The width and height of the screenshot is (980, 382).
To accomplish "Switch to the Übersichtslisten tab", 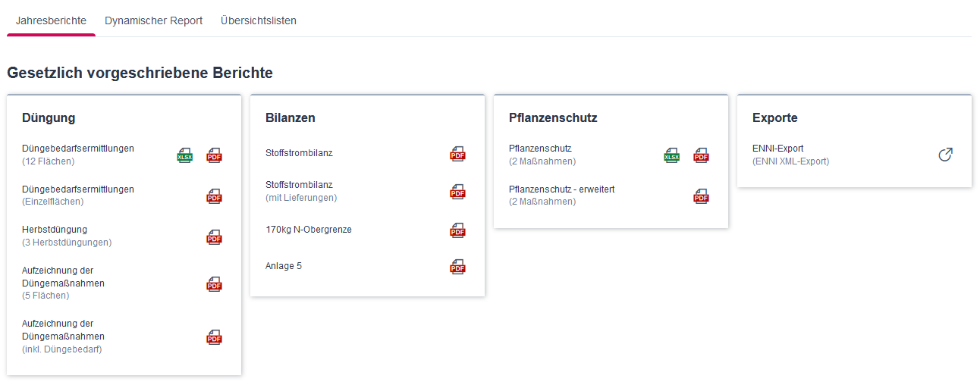I will pos(259,20).
